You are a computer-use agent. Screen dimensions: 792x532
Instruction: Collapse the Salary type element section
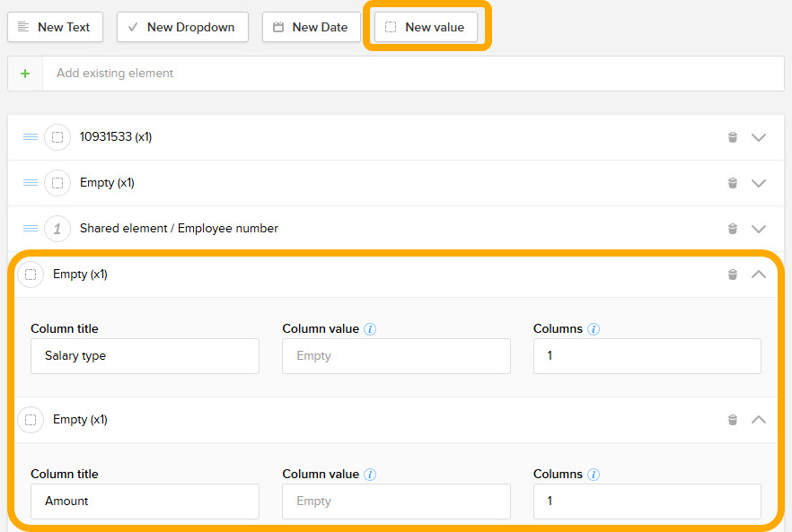click(759, 275)
